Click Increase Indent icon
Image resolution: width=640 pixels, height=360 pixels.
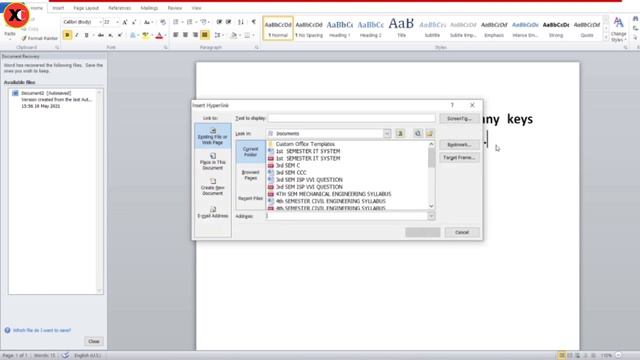pyautogui.click(x=229, y=22)
